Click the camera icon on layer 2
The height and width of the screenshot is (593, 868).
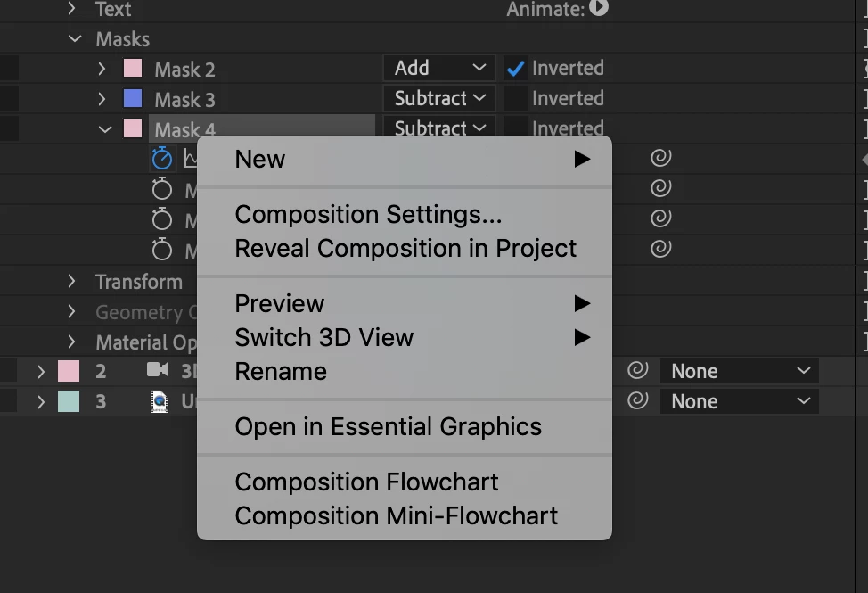coord(158,371)
